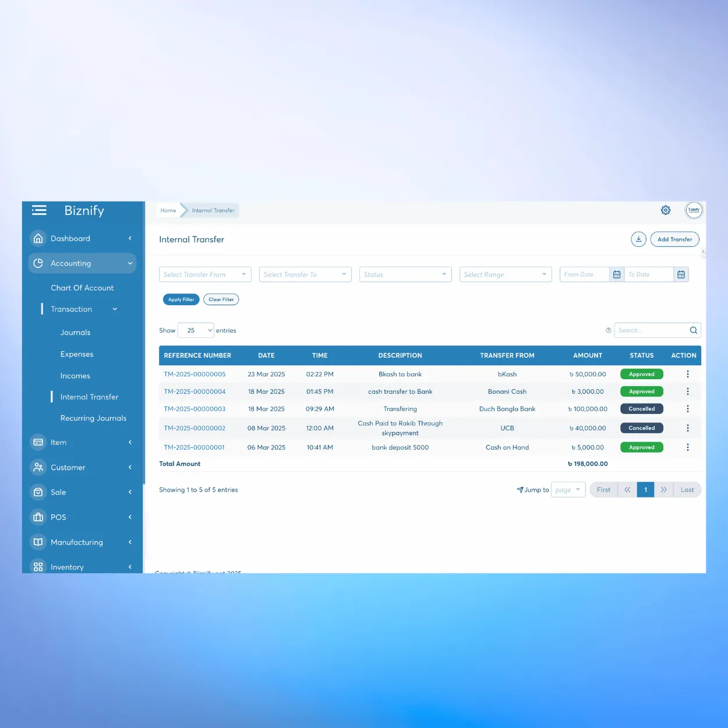Open the To Date calendar icon
This screenshot has height=728, width=728.
pyautogui.click(x=681, y=274)
